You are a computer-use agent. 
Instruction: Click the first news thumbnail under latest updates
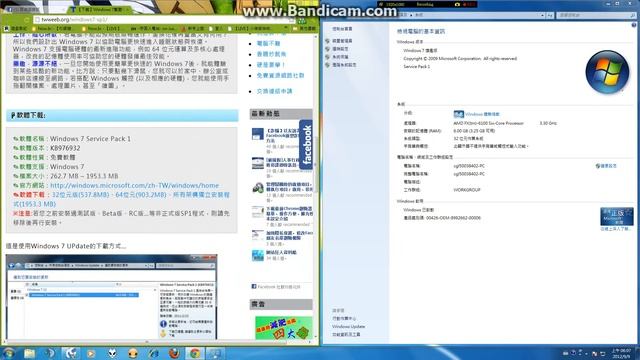(258, 134)
